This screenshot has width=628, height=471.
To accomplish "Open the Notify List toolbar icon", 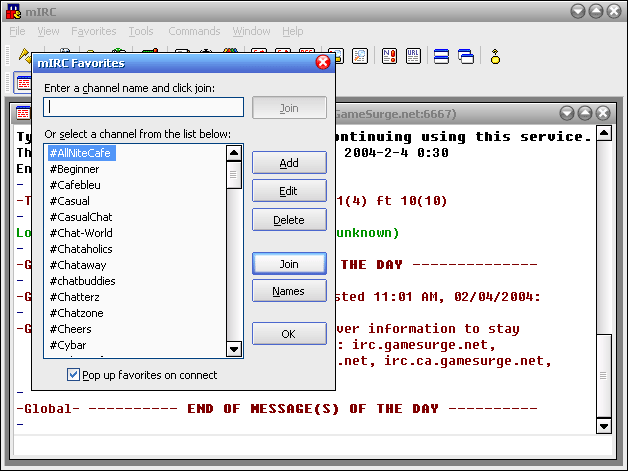I will coord(389,56).
